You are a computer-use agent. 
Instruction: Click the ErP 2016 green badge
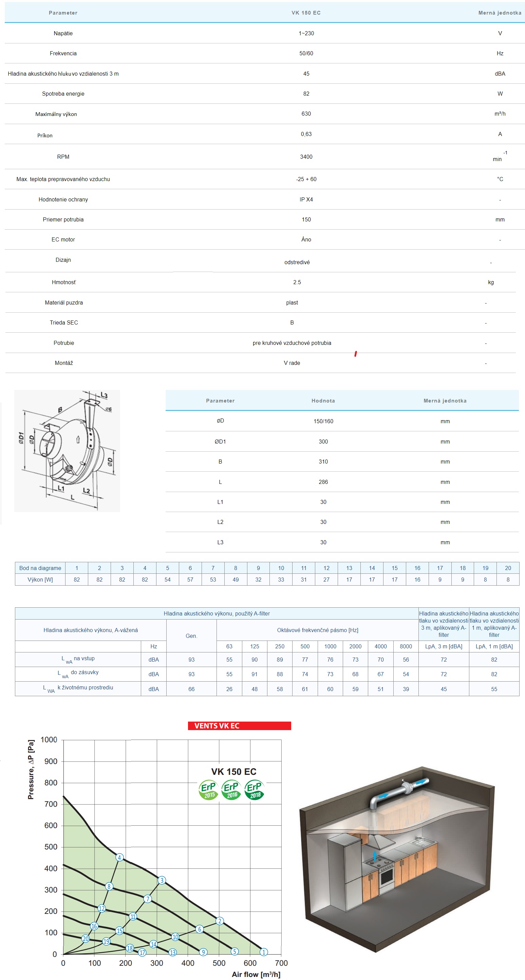231,790
